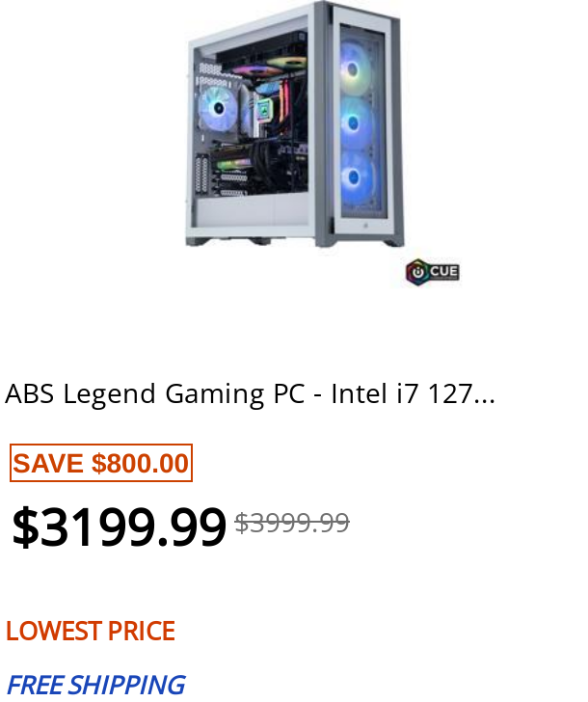Open the white PC case product thumbnail

pyautogui.click(x=295, y=124)
